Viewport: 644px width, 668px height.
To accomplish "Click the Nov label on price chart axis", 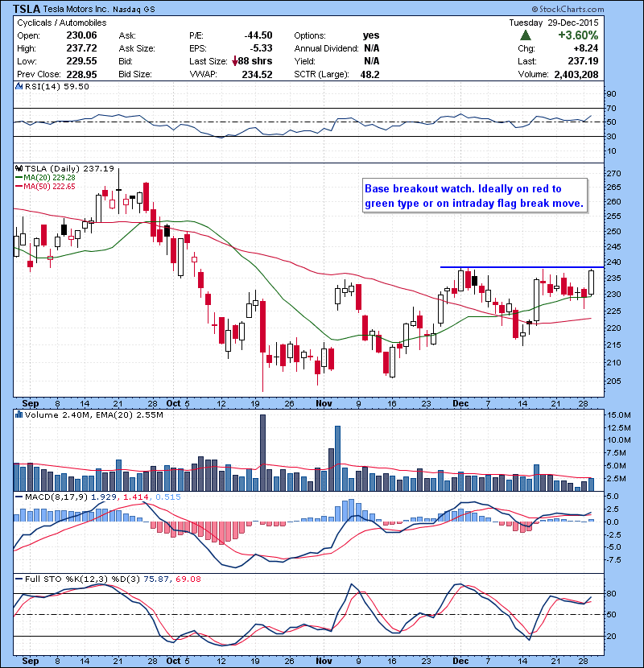I will (324, 403).
